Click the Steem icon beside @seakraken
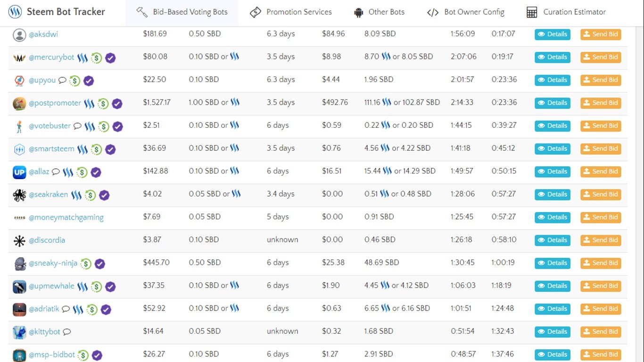This screenshot has width=644, height=362. pos(76,195)
